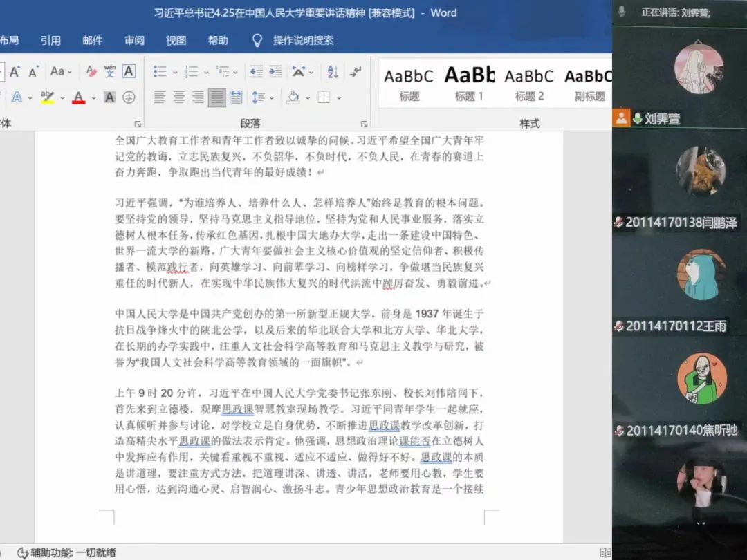Apply the 标题 1 style
This screenshot has height=560, width=747.
coord(469,83)
